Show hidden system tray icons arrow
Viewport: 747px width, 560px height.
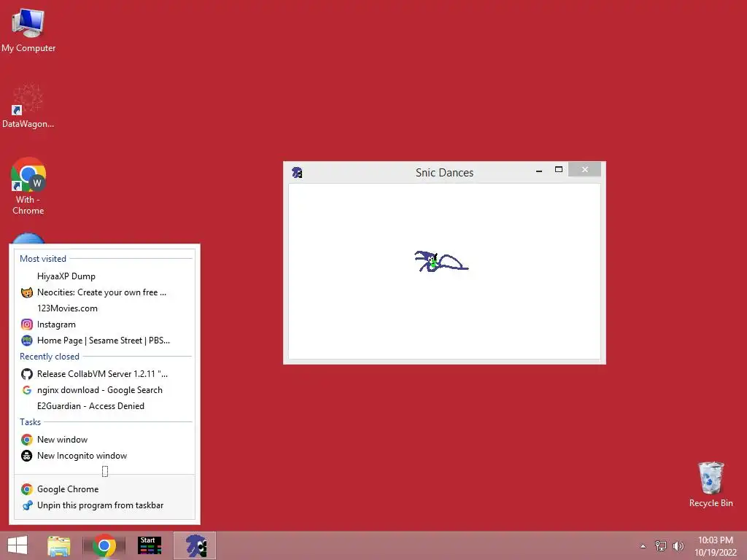point(643,546)
